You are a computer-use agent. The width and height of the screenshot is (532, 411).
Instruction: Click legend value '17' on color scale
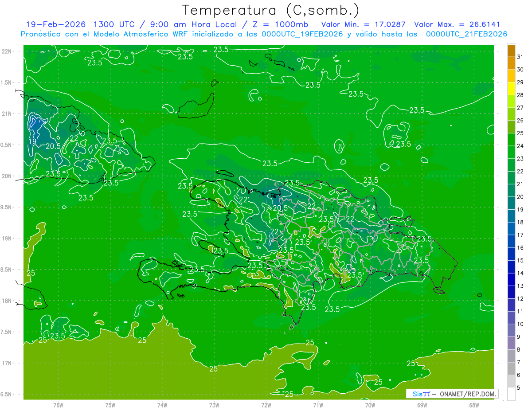(x=520, y=235)
